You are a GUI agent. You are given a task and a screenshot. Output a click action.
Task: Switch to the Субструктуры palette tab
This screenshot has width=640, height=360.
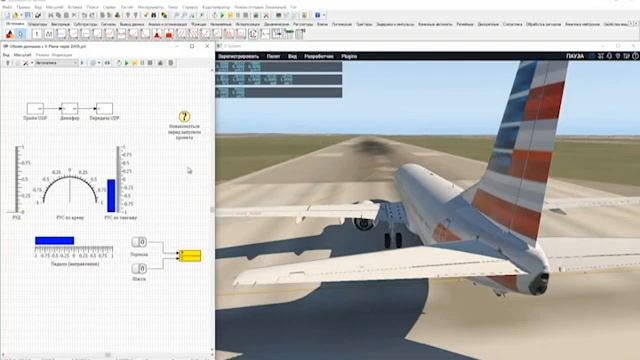tap(85, 24)
